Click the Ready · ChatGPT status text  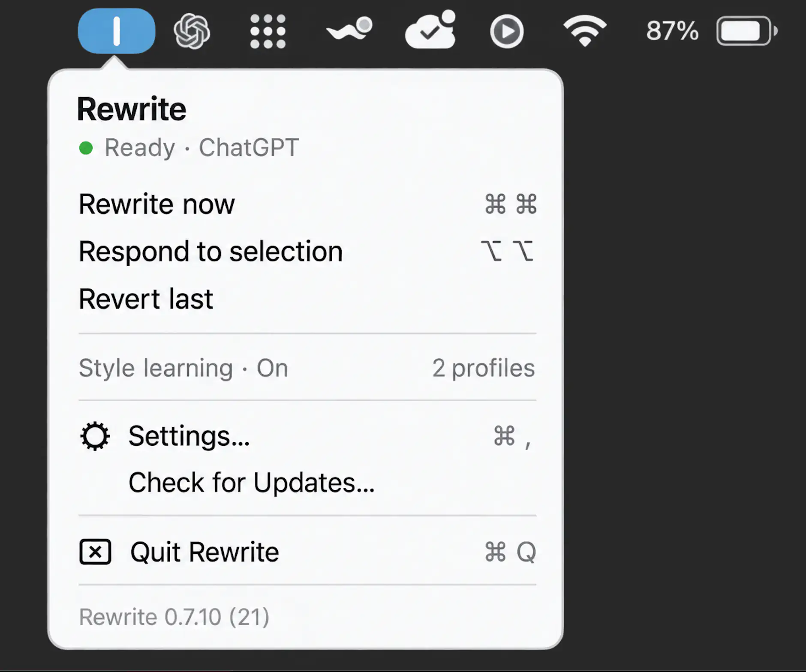tap(201, 148)
